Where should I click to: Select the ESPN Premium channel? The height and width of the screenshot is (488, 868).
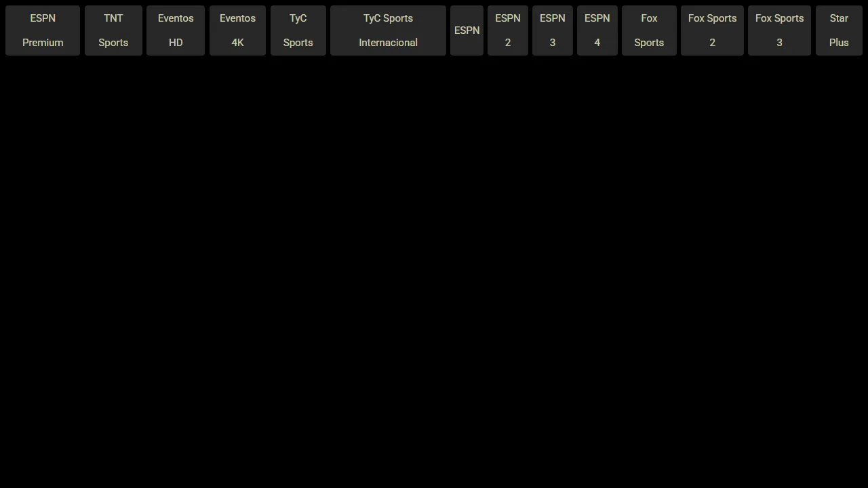[x=43, y=30]
